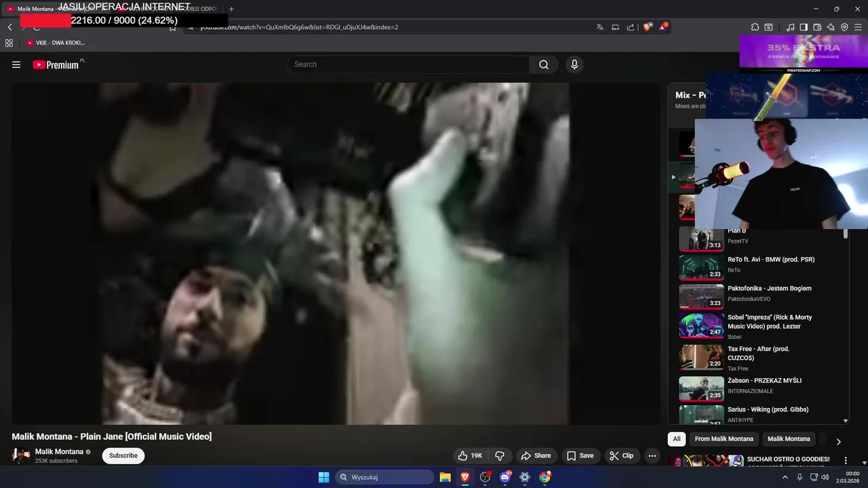Click the PIRATESWAP 35% EKSTRA banner

tap(804, 54)
